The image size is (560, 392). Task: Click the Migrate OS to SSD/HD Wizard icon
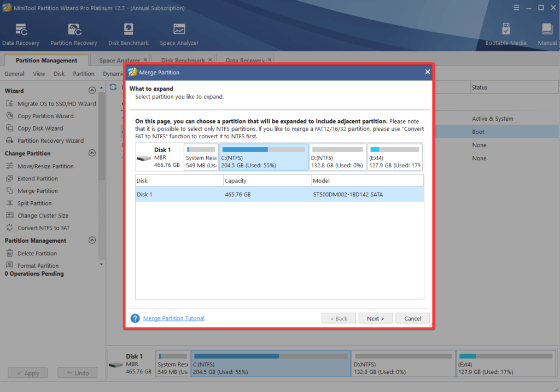(x=10, y=103)
